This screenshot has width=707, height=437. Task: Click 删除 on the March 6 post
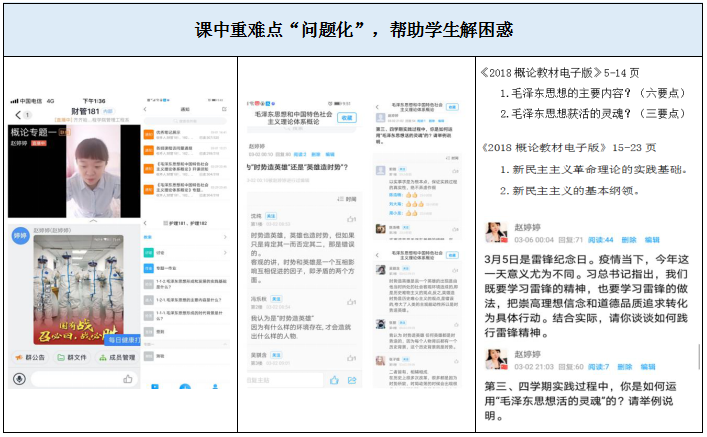(628, 239)
